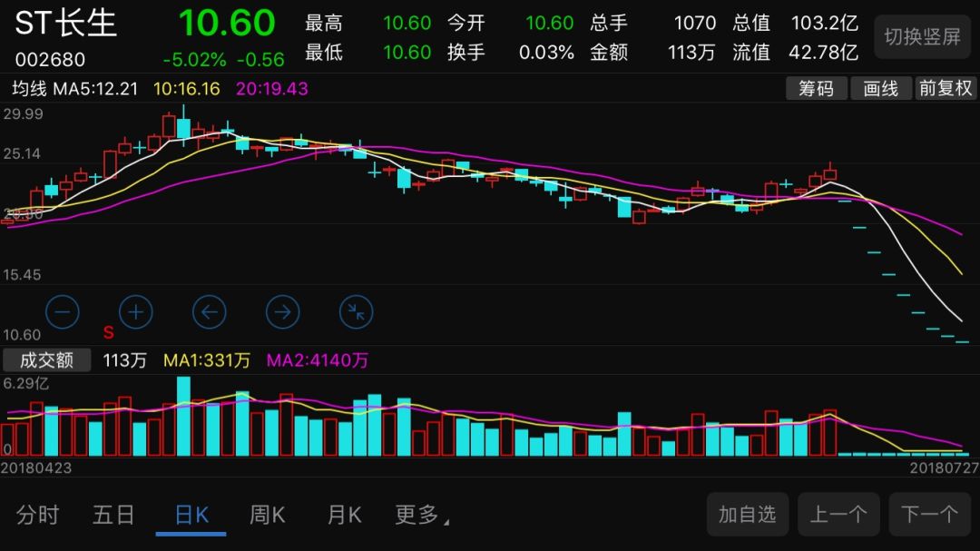Tap the magenta 20:19.43 average label
This screenshot has height=551, width=980.
point(272,89)
